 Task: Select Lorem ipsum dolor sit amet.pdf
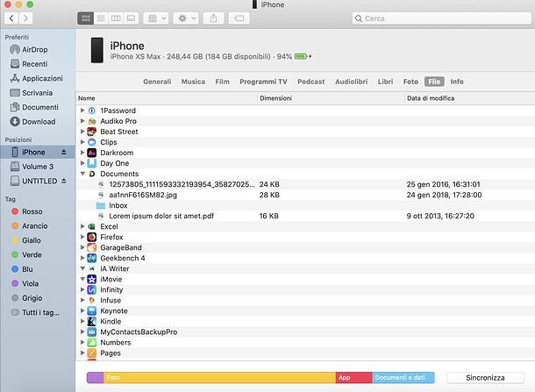[x=161, y=216]
